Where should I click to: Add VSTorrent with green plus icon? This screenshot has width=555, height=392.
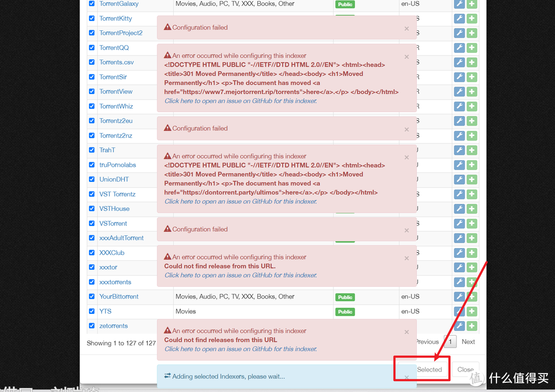click(471, 223)
